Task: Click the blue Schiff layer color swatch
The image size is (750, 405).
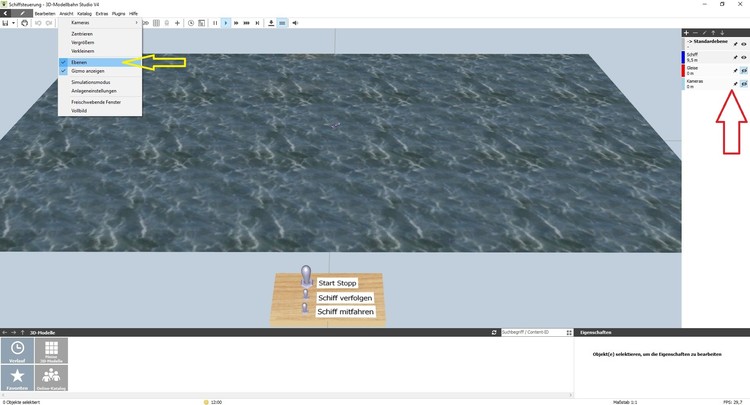Action: click(x=684, y=57)
